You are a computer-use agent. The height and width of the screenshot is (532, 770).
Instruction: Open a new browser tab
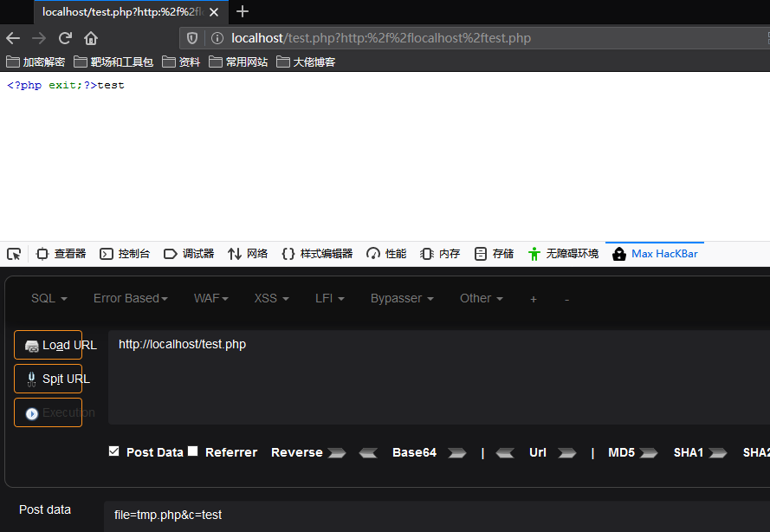point(243,11)
